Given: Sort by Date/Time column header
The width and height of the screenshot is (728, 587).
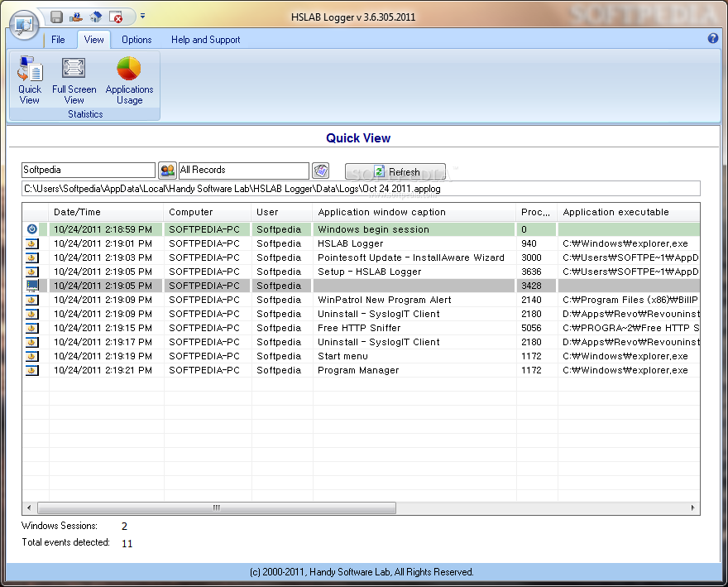Looking at the screenshot, I should tap(106, 212).
